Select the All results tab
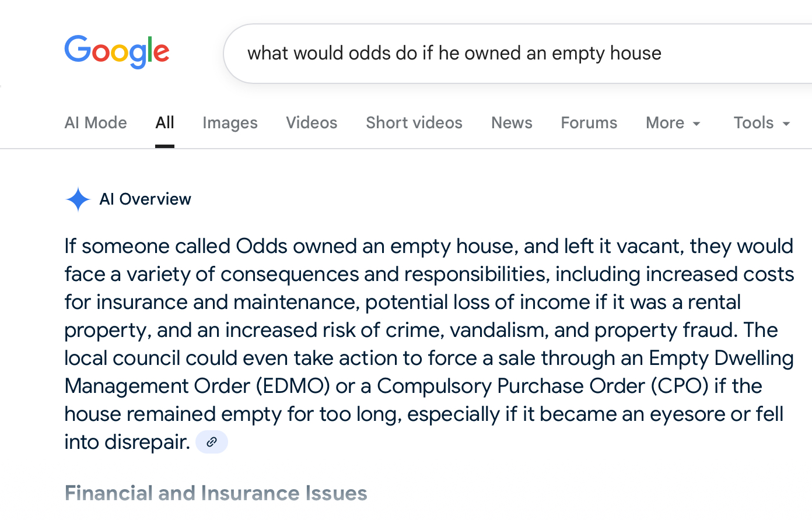This screenshot has height=520, width=812. (x=164, y=123)
